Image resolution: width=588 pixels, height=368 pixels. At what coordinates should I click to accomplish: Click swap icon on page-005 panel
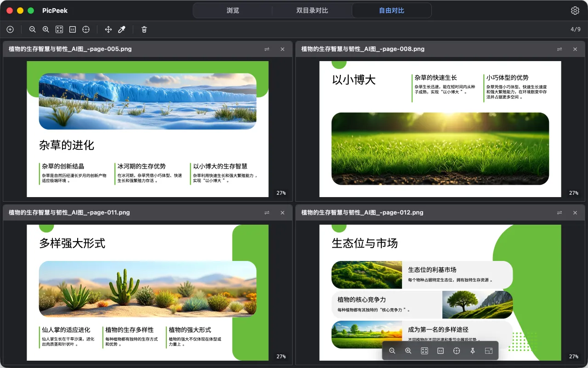click(x=267, y=49)
